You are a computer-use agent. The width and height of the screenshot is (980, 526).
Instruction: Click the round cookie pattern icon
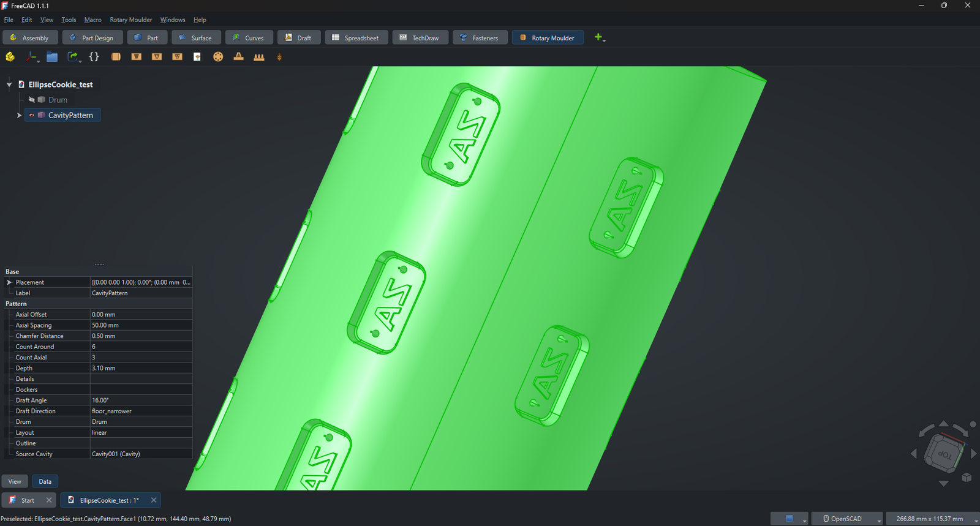click(x=218, y=56)
